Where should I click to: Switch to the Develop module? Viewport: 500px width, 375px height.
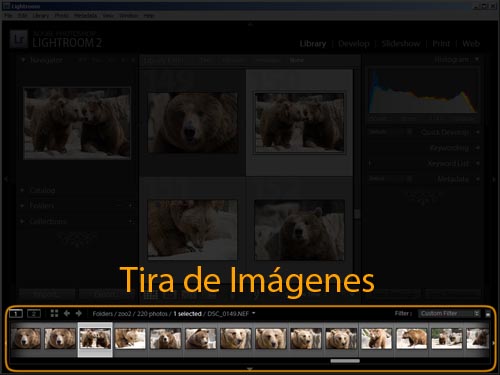(x=354, y=44)
